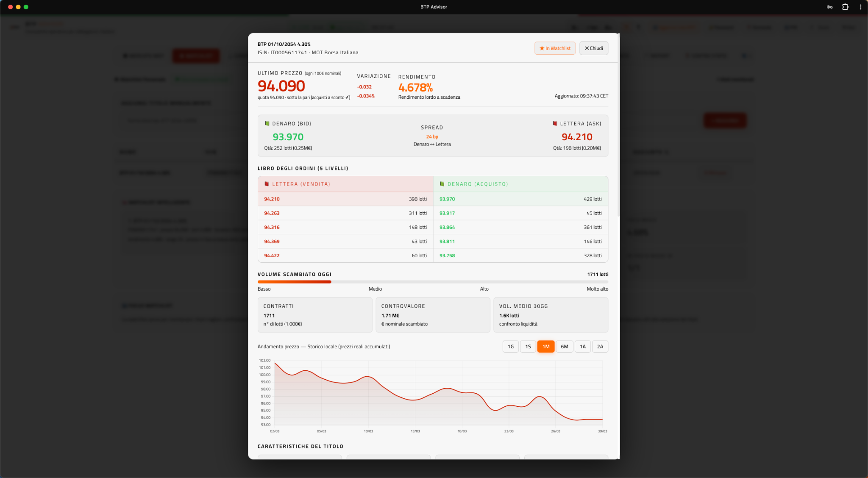868x478 pixels.
Task: Click the 94.210 ask row in order book
Action: pos(345,199)
